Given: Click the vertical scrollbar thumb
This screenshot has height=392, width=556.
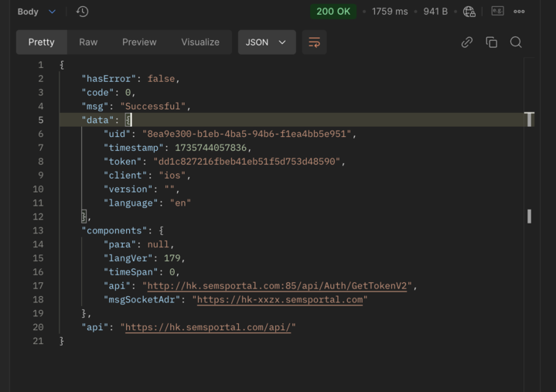Looking at the screenshot, I should coord(529,216).
